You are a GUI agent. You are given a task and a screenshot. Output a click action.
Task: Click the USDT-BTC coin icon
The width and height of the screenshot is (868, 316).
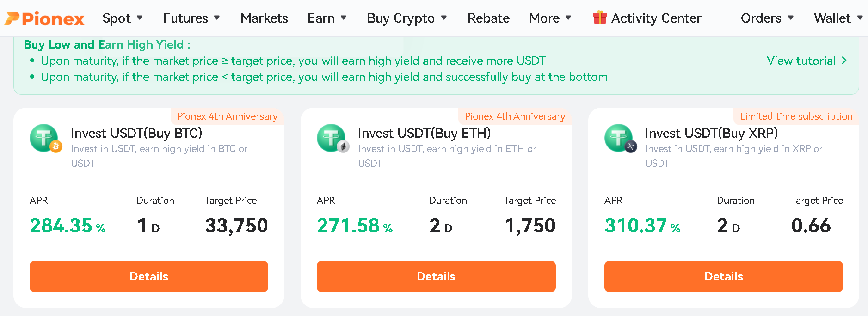45,138
